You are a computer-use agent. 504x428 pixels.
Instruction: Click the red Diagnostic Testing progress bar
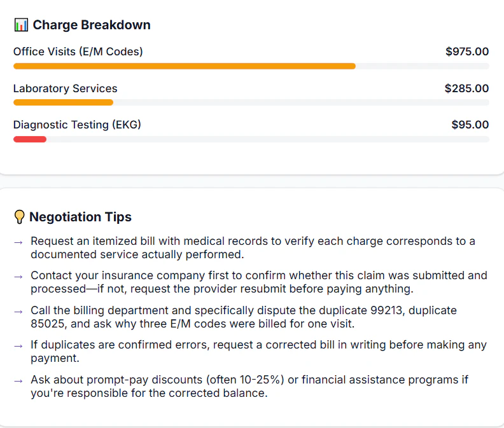coord(30,139)
